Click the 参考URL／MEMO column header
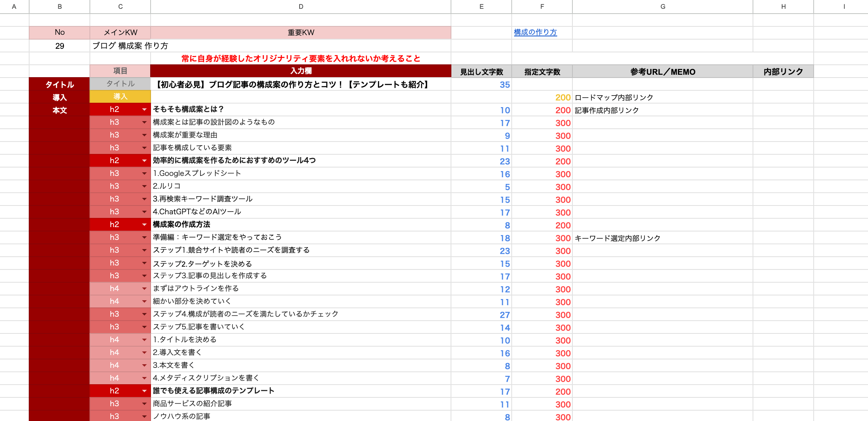Viewport: 868px width, 421px height. [x=663, y=72]
